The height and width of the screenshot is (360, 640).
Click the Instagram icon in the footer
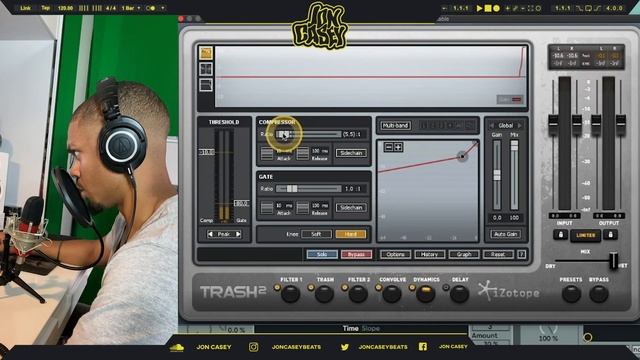(253, 347)
